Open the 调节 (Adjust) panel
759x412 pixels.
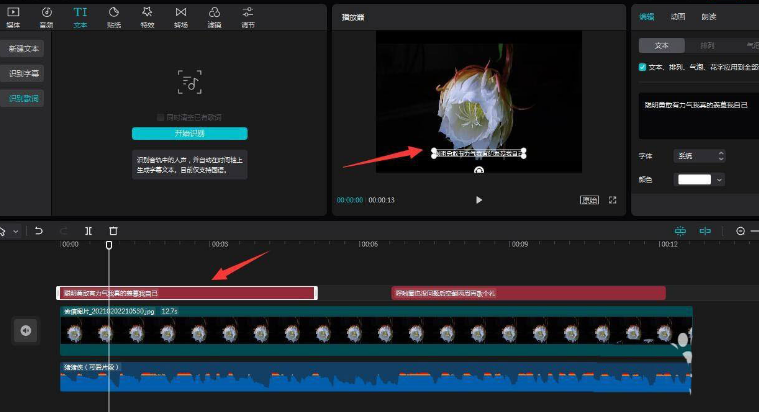point(248,17)
